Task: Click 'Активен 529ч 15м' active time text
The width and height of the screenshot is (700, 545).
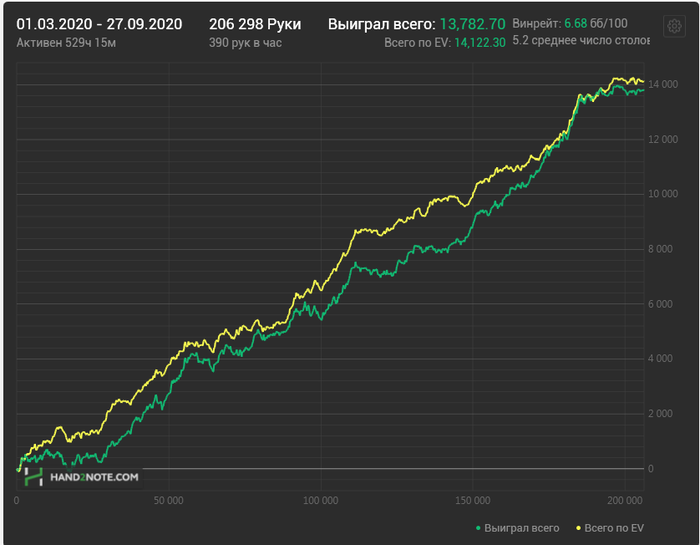Action: point(66,43)
